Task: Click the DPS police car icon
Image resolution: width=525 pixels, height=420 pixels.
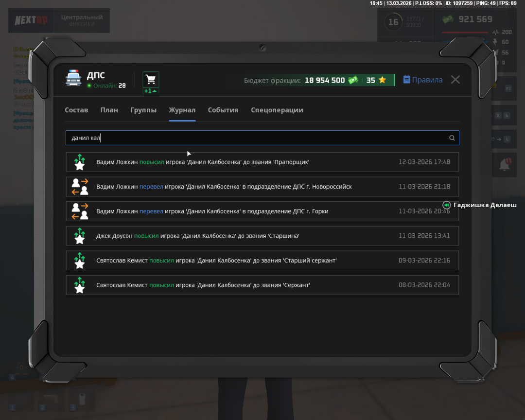Action: pyautogui.click(x=73, y=79)
